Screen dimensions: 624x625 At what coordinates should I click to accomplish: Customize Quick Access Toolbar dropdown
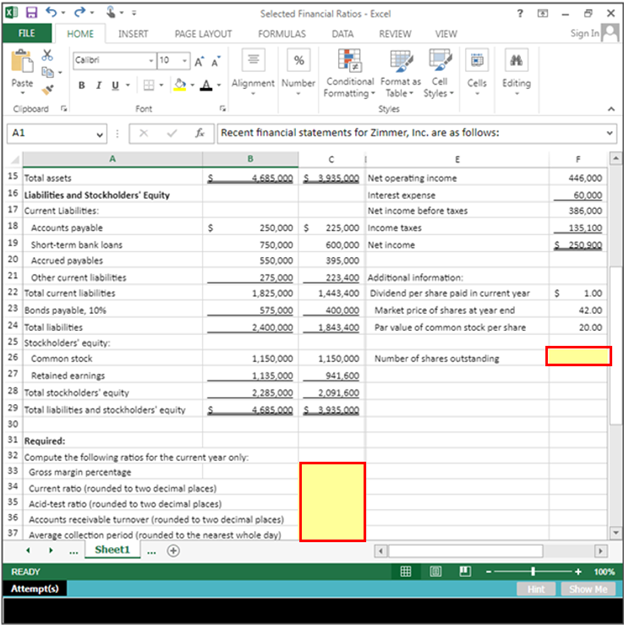click(x=134, y=13)
